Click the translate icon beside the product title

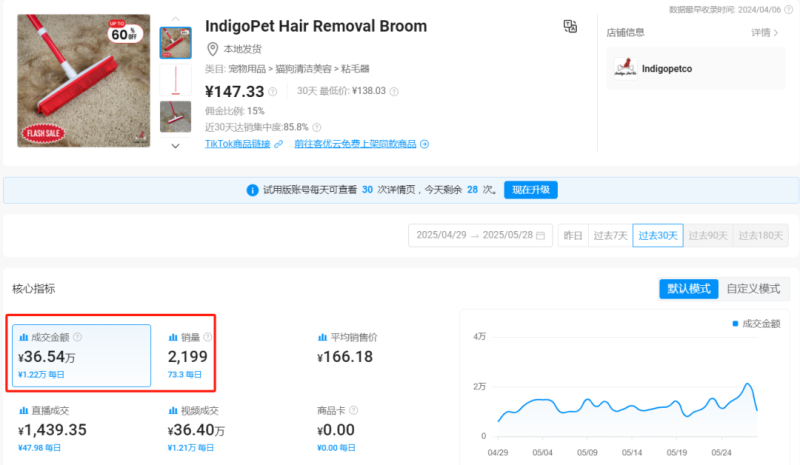pos(570,26)
